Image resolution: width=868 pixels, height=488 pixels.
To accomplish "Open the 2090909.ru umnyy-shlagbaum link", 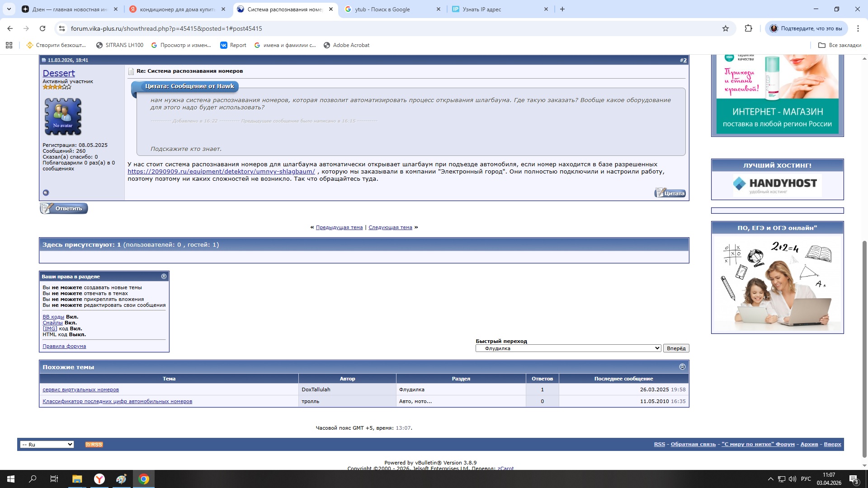I will tap(221, 172).
